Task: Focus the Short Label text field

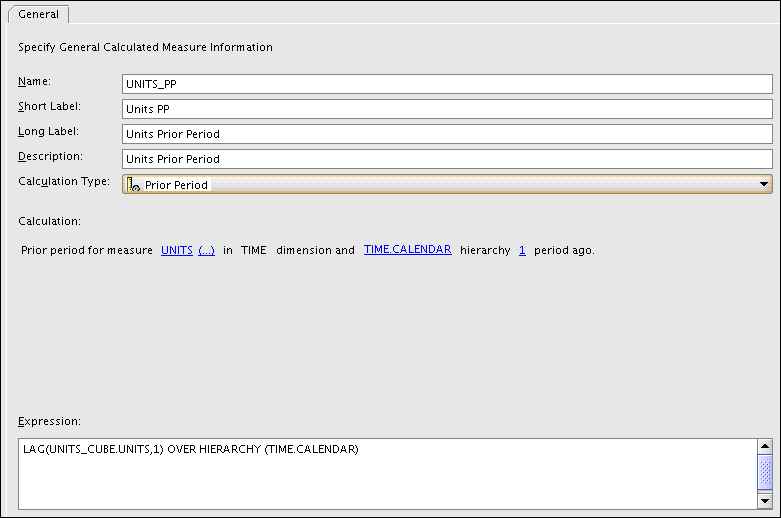Action: (x=447, y=109)
